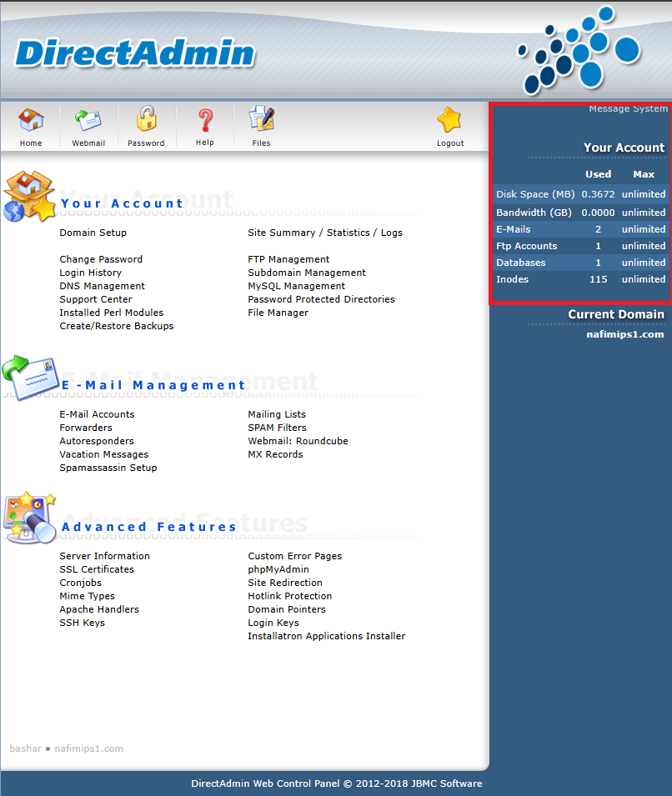Go to Subdomain Management
Viewport: 672px width, 796px height.
[307, 273]
